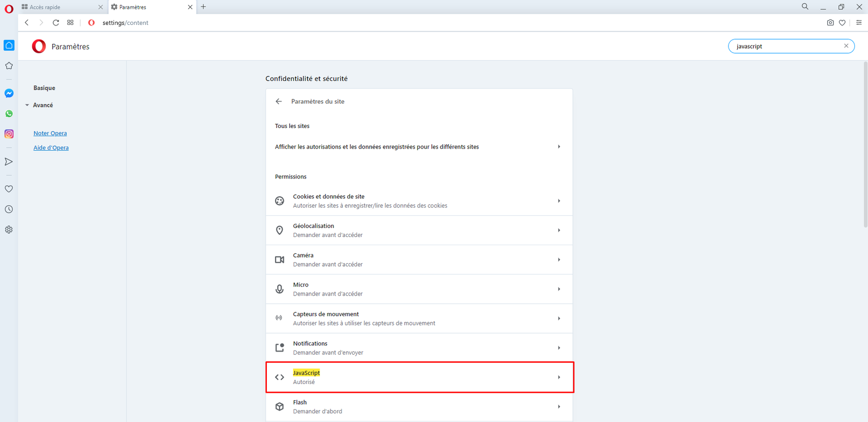
Task: Open the History clock icon in sidebar
Action: 9,209
